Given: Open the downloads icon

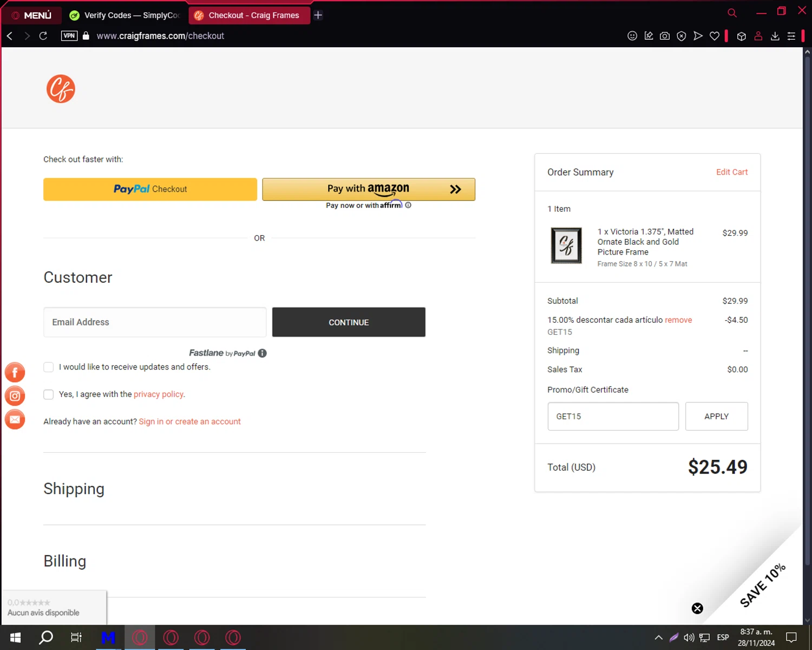Looking at the screenshot, I should click(x=775, y=36).
